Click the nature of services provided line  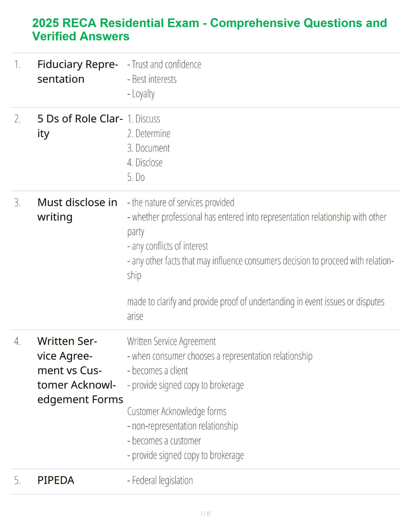pos(180,202)
